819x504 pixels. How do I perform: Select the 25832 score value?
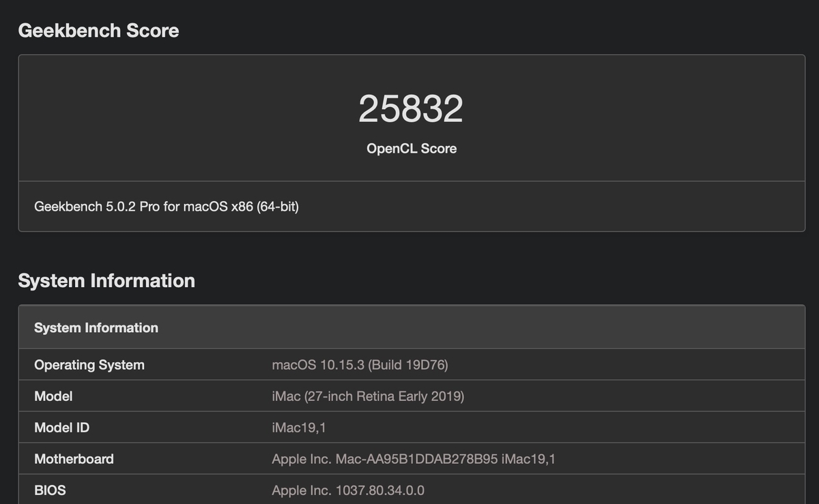click(411, 109)
